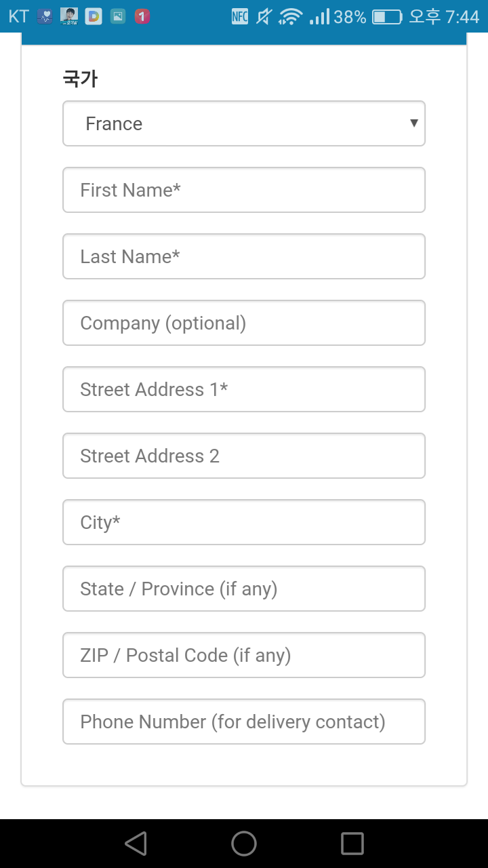Tap the Phone Number field
This screenshot has width=488, height=868.
(243, 722)
